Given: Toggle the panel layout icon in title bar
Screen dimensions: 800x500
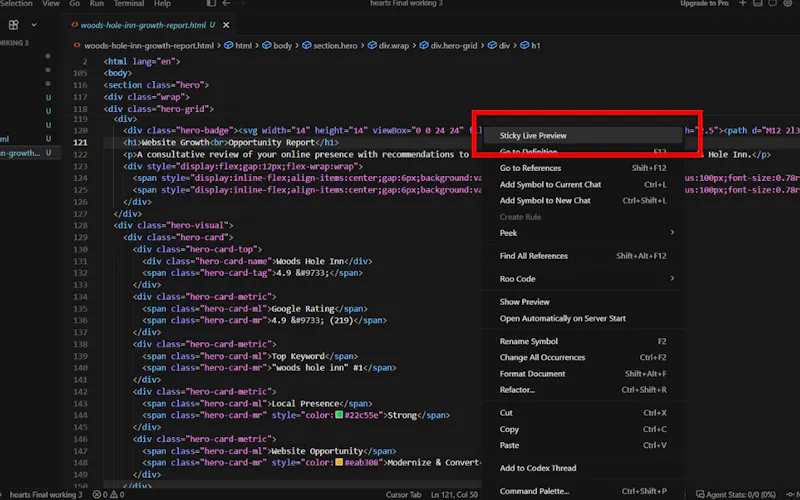Looking at the screenshot, I should (758, 4).
